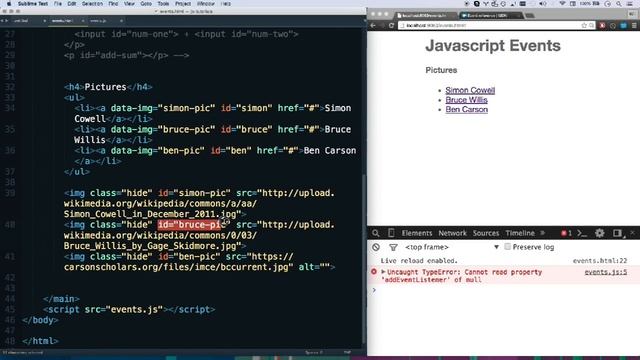Open the Chrome hamburger menu
Screen dimensions: 640x360
[634, 25]
